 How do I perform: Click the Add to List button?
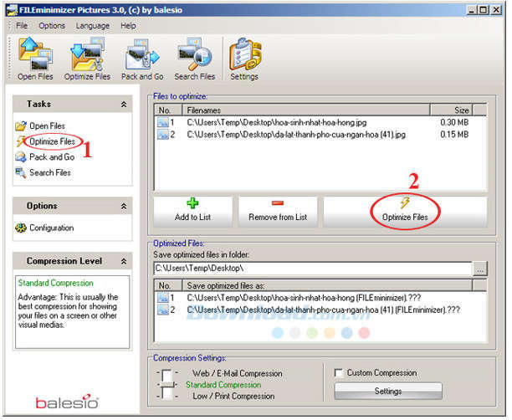tap(192, 212)
